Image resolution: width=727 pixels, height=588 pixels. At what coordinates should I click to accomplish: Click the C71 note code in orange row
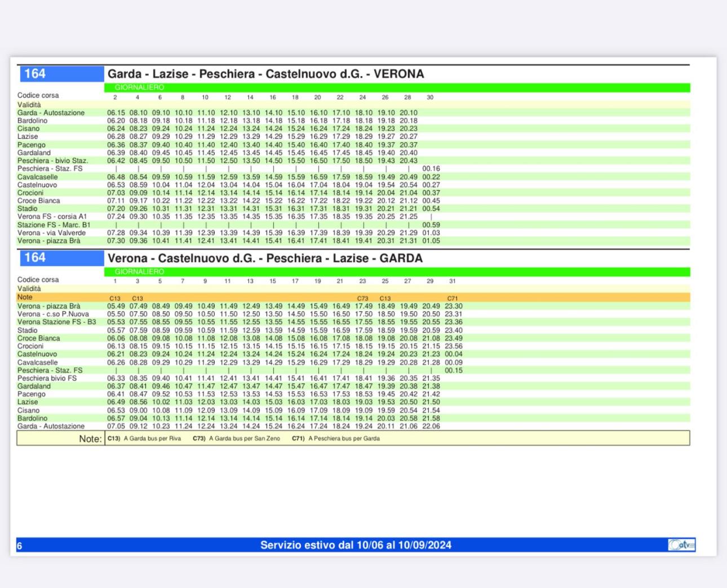(453, 298)
